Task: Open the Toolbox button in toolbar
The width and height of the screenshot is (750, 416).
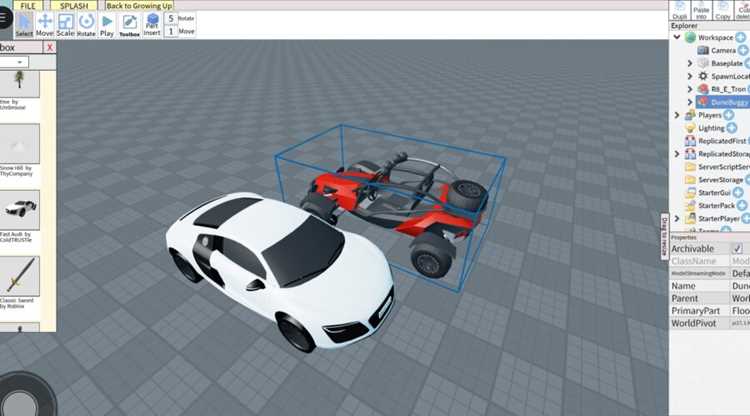Action: pyautogui.click(x=129, y=25)
